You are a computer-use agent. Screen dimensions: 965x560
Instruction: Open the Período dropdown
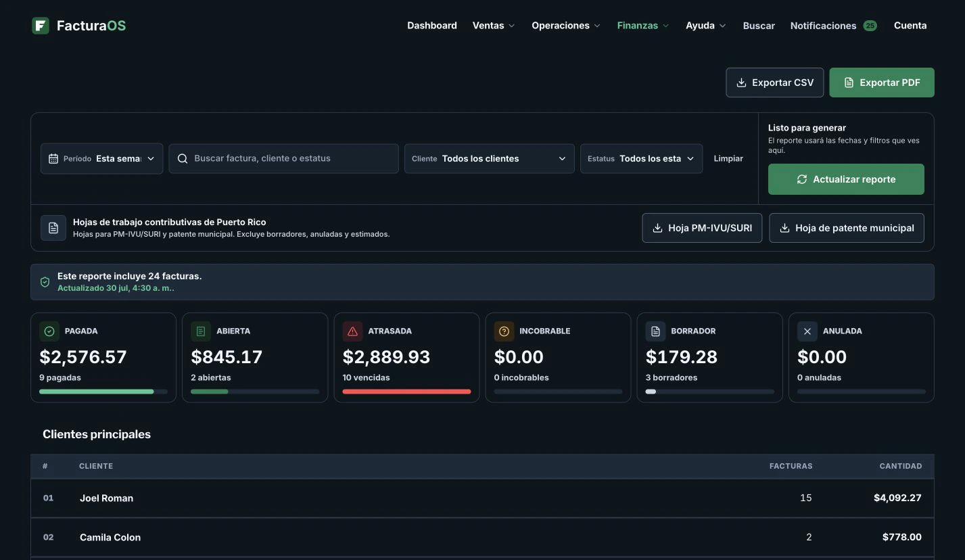[x=102, y=158]
